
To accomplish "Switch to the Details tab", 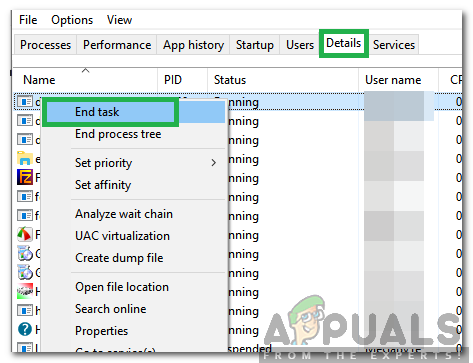I will (x=344, y=43).
